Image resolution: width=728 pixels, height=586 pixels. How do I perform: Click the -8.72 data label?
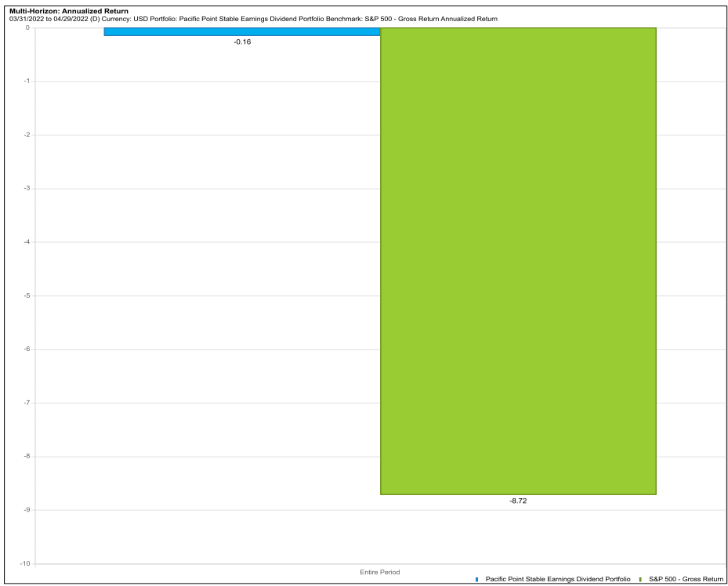[518, 501]
